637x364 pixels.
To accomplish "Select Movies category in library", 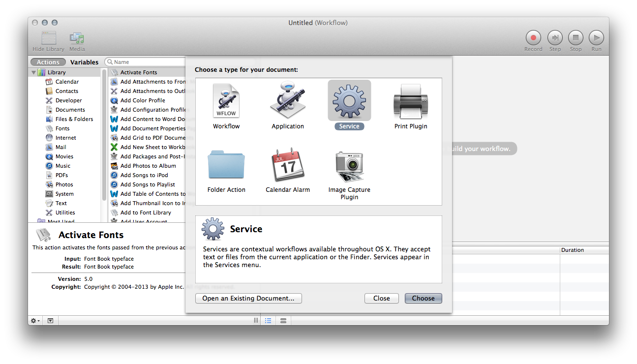I will pyautogui.click(x=64, y=156).
